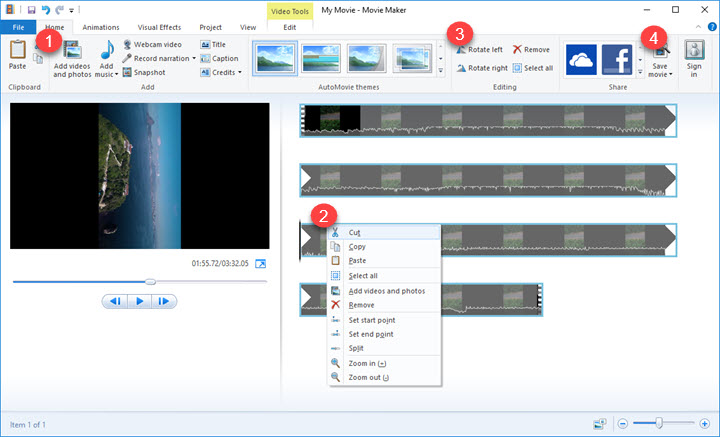The width and height of the screenshot is (720, 437).
Task: Choose Split in the context menu
Action: [384, 348]
